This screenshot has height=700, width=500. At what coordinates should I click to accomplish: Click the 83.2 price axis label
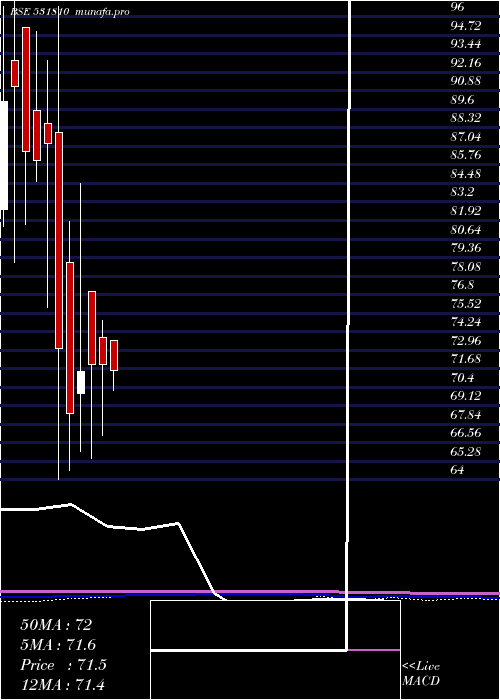[x=462, y=192]
